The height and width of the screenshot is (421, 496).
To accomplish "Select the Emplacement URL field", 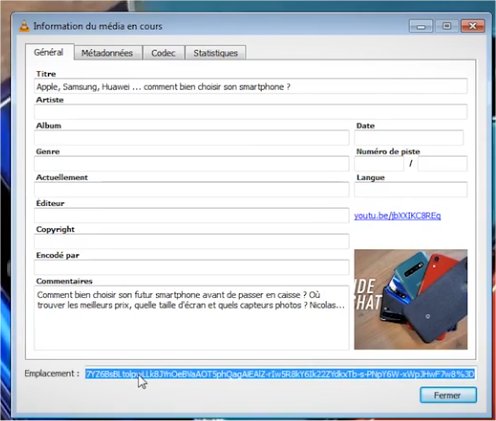I will [x=280, y=374].
